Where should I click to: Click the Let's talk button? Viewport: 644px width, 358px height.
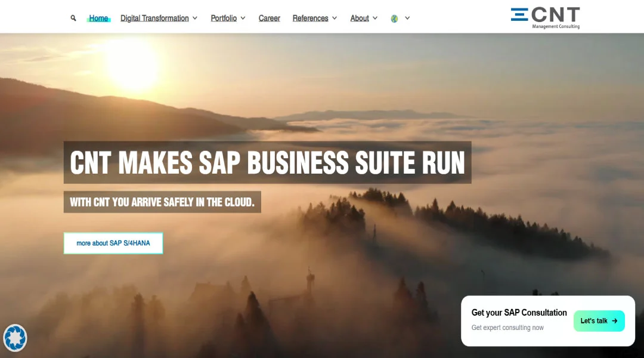[599, 321]
